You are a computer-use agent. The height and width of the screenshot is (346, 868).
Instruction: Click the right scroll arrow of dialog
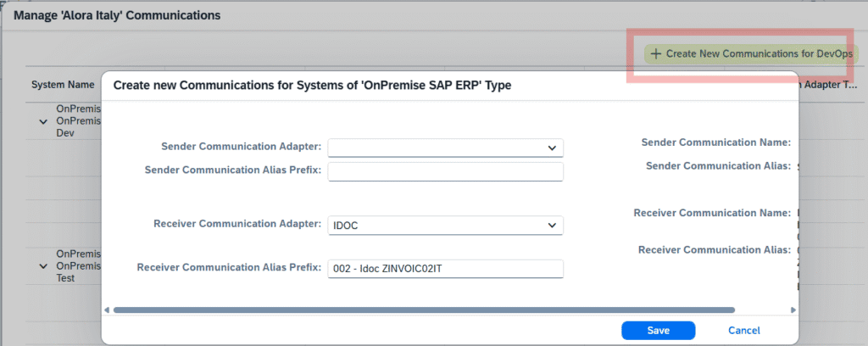[x=793, y=310]
